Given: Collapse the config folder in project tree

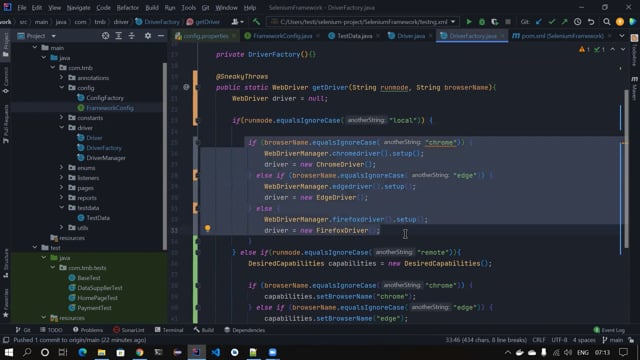Looking at the screenshot, I should (62, 87).
